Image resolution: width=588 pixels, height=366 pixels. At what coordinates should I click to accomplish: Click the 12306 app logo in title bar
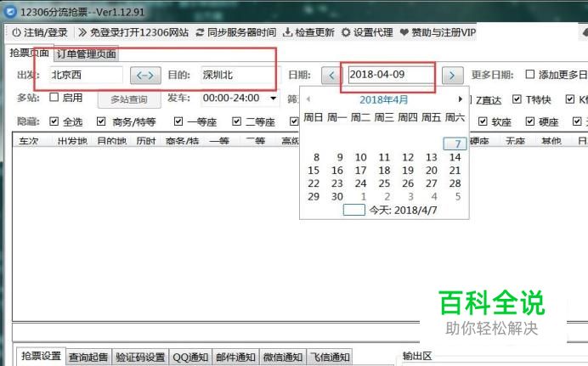tap(9, 11)
